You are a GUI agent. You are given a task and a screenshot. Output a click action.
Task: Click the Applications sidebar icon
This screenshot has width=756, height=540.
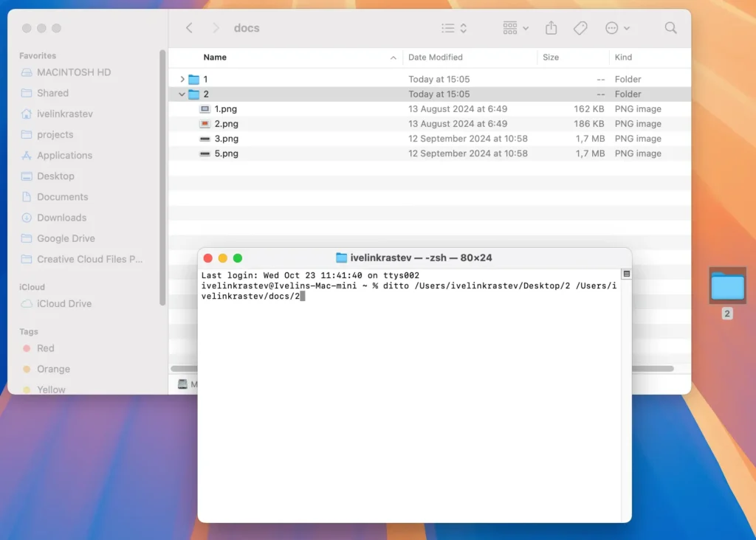click(x=27, y=155)
